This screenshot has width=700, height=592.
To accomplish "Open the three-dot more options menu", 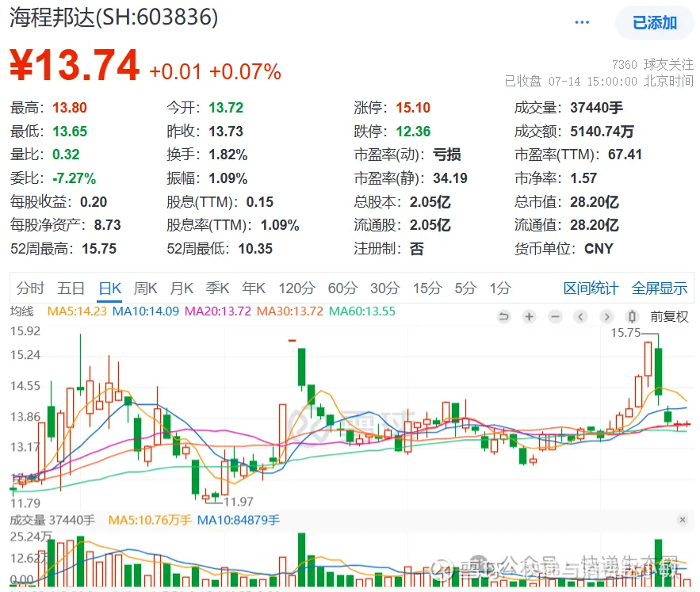I will [x=582, y=22].
